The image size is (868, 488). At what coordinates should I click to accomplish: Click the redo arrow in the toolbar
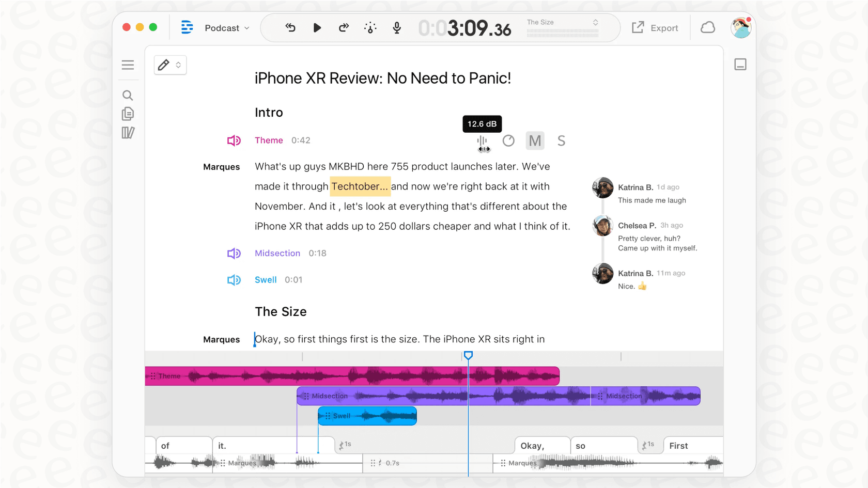point(343,27)
